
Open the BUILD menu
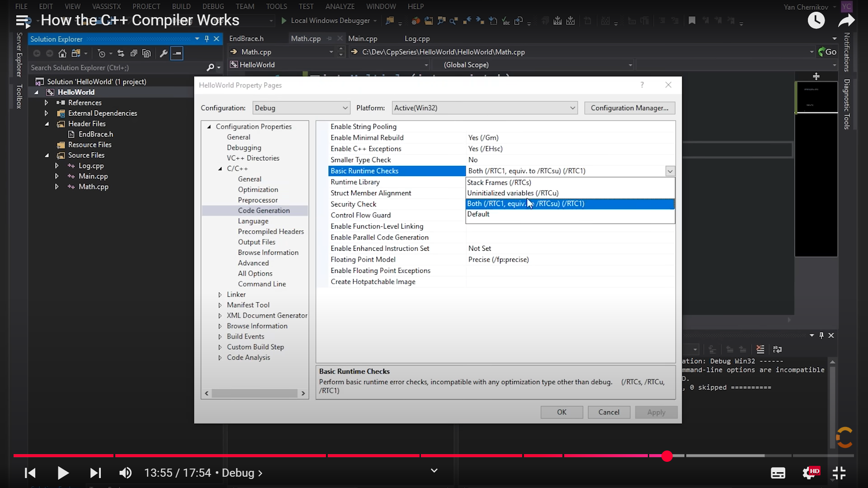coord(181,6)
